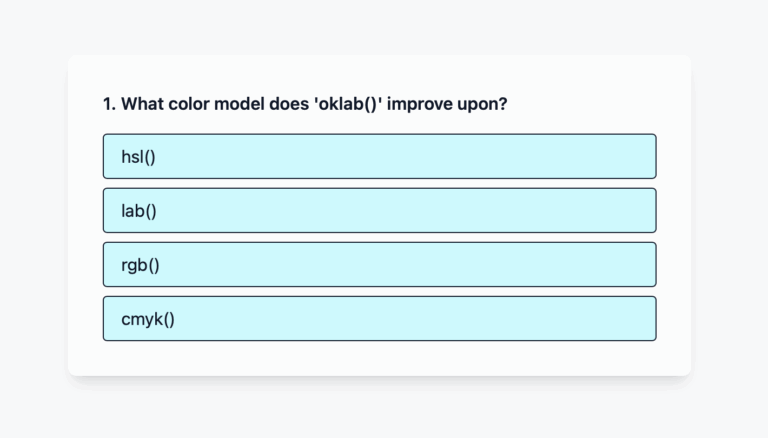
Task: Select the 'cmyk()' answer option
Action: (x=379, y=318)
